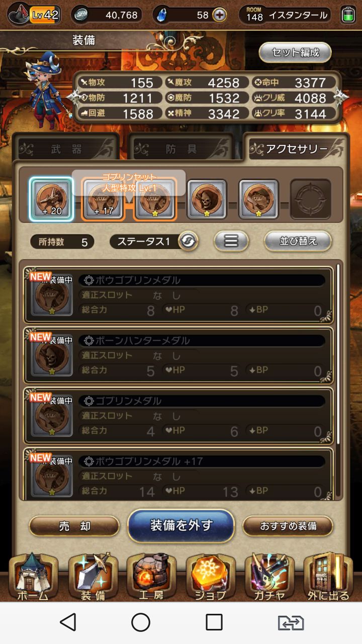The width and height of the screenshot is (362, 644).
Task: Toggle ステータス1 status view switch
Action: (188, 242)
